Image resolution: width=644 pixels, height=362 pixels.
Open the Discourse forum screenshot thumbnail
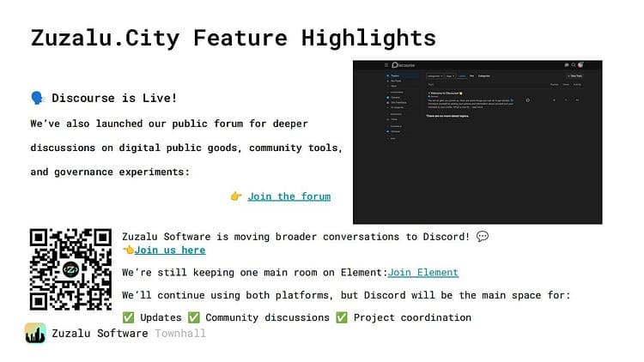click(477, 142)
